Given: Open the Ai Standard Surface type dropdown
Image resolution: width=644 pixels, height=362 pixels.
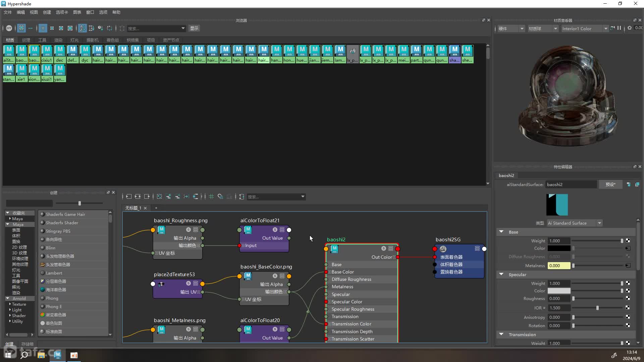Looking at the screenshot, I should 575,223.
